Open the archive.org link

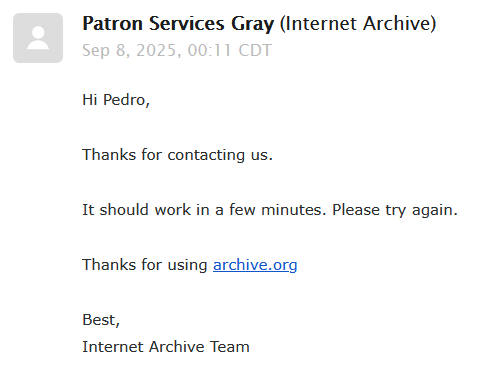[255, 265]
